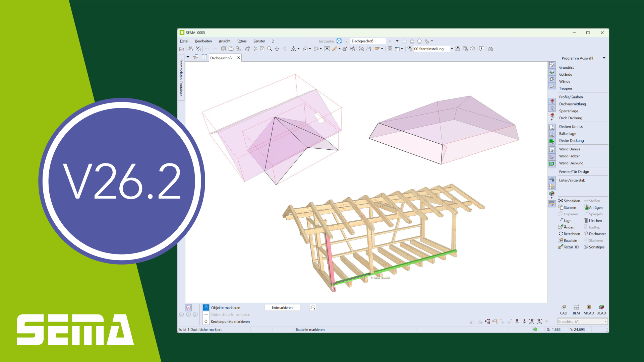The width and height of the screenshot is (644, 362).
Task: Toggle Objekte markieren mode
Action: coord(206,307)
